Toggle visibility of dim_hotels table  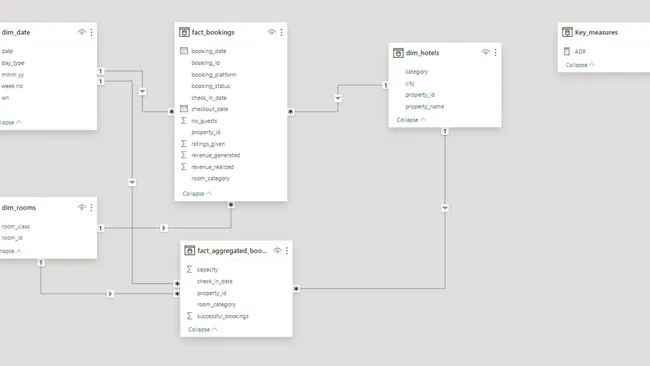click(485, 52)
